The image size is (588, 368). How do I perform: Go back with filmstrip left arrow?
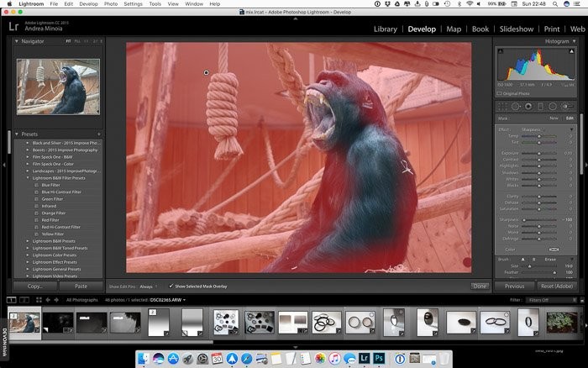click(48, 300)
